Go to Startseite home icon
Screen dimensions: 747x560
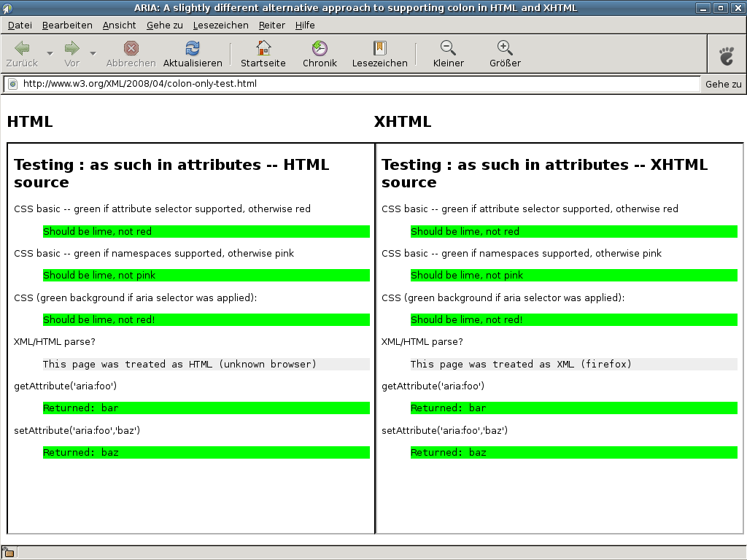(x=263, y=47)
